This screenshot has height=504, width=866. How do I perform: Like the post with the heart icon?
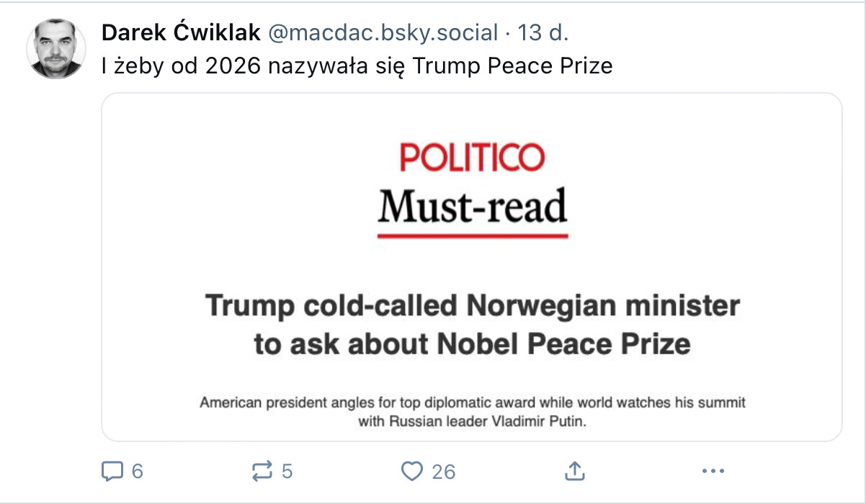click(x=411, y=472)
